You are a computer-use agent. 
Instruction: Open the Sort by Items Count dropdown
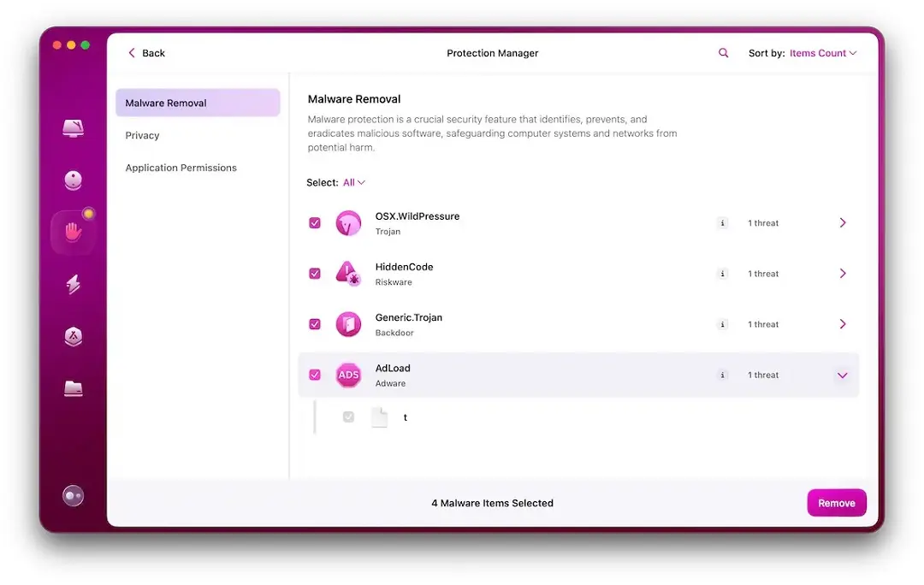pyautogui.click(x=823, y=53)
